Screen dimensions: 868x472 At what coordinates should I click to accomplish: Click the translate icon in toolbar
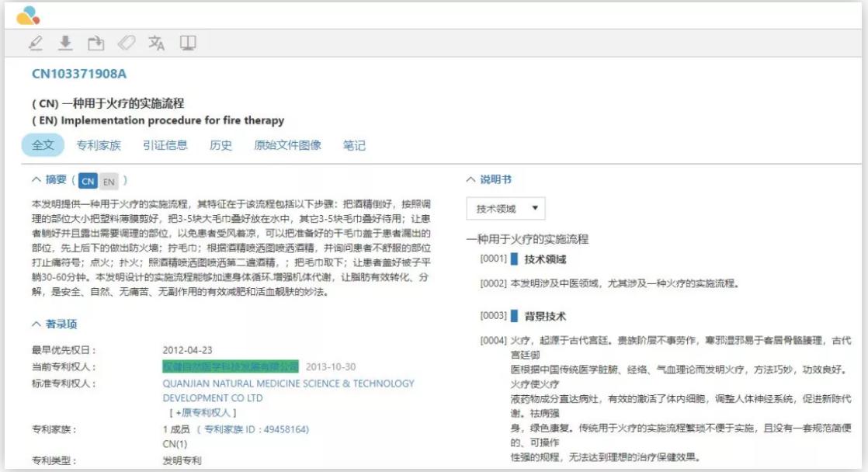[157, 43]
